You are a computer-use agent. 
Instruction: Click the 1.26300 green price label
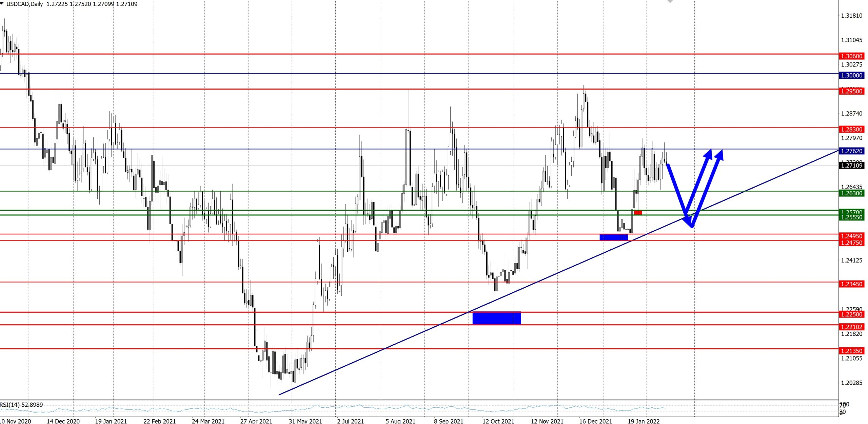852,193
